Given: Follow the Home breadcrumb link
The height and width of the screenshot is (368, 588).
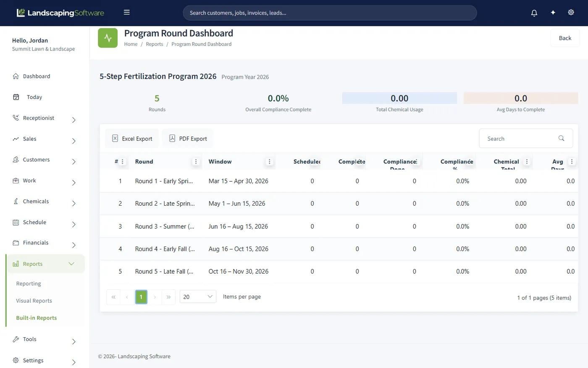Looking at the screenshot, I should click(x=131, y=44).
